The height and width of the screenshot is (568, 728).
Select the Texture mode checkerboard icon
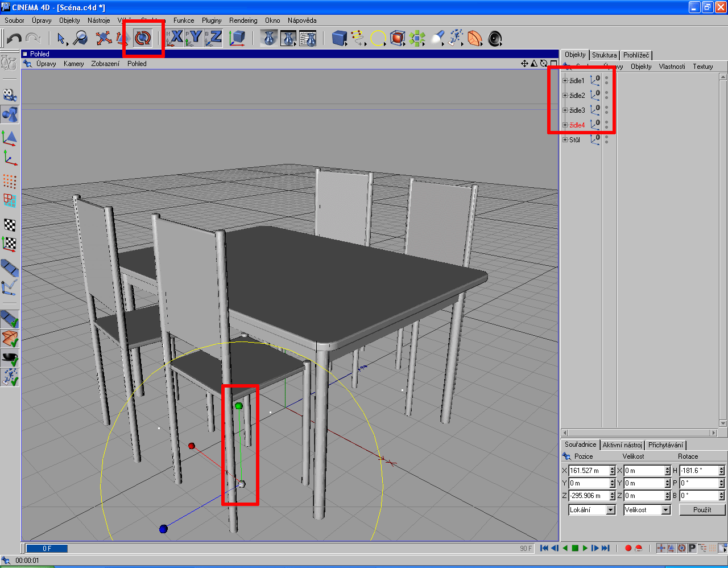[10, 224]
